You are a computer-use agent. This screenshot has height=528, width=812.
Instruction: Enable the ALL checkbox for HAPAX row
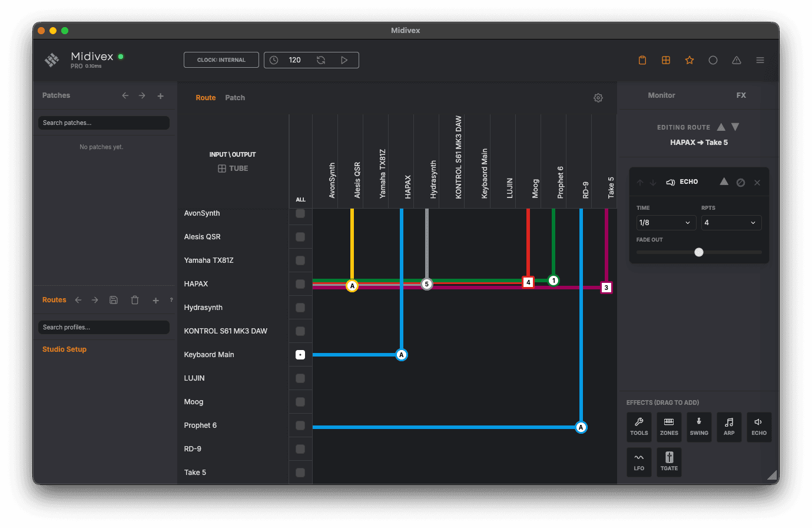[x=300, y=283]
